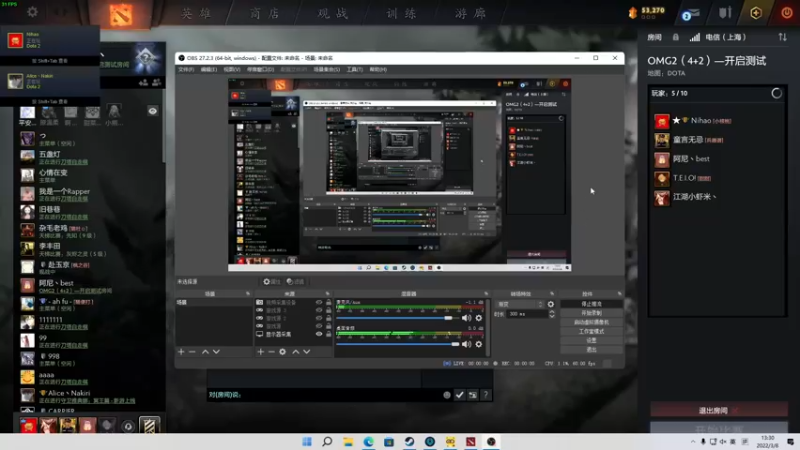Click the shards gem currency icon
This screenshot has height=450, width=800.
tap(633, 13)
